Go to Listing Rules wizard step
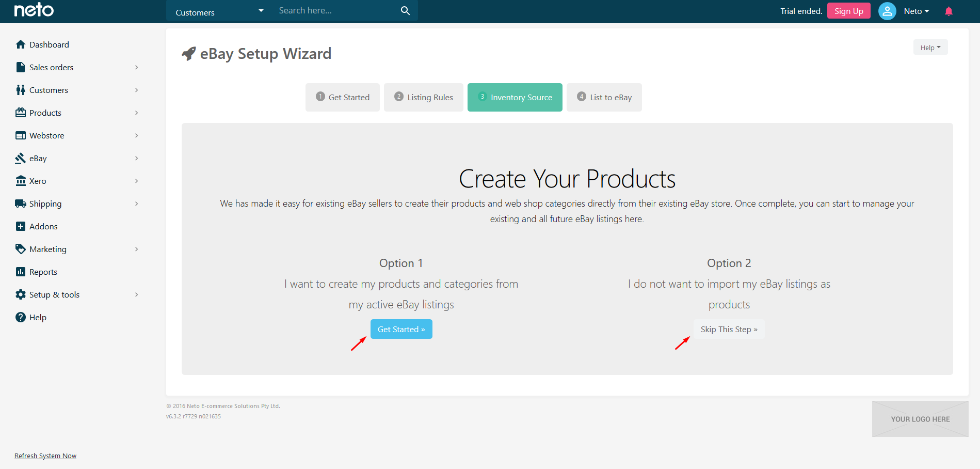 [x=424, y=97]
